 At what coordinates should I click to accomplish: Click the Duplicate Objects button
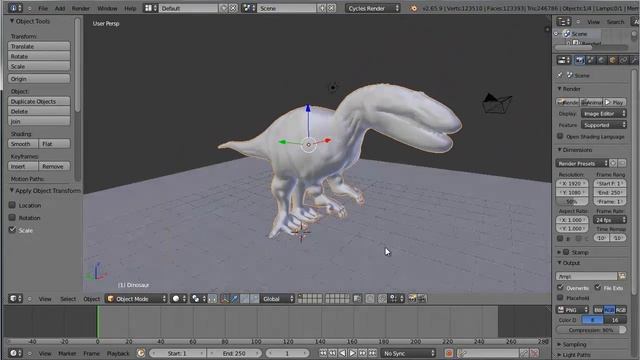pyautogui.click(x=39, y=101)
